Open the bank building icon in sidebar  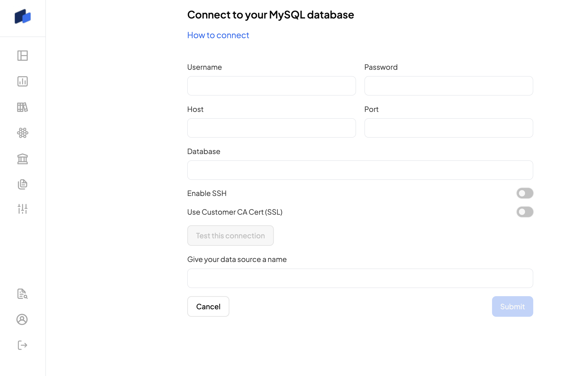[x=22, y=159]
